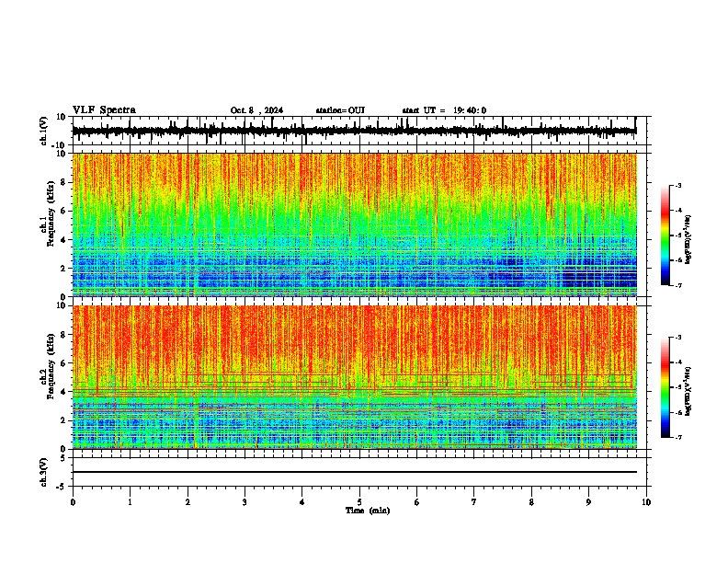Viewport: 728px width, 563px height.
Task: Click the ch.1 PSD color scale bar
Action: [x=665, y=236]
